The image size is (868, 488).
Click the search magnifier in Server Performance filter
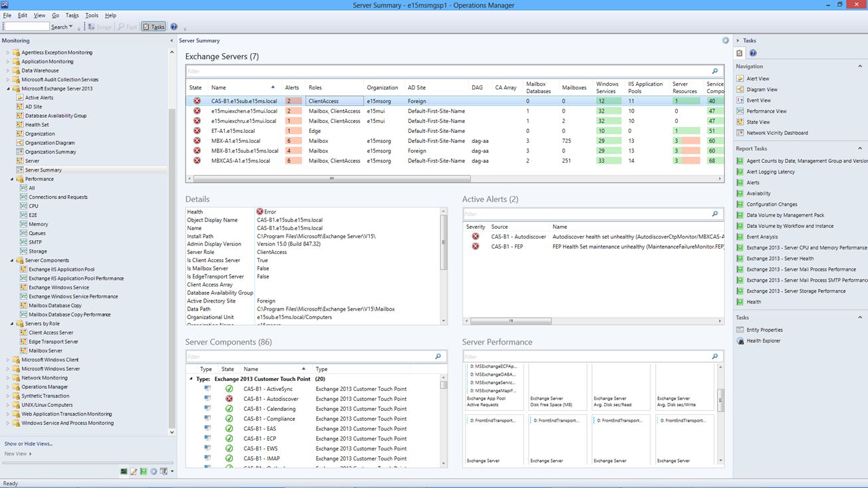coord(715,356)
